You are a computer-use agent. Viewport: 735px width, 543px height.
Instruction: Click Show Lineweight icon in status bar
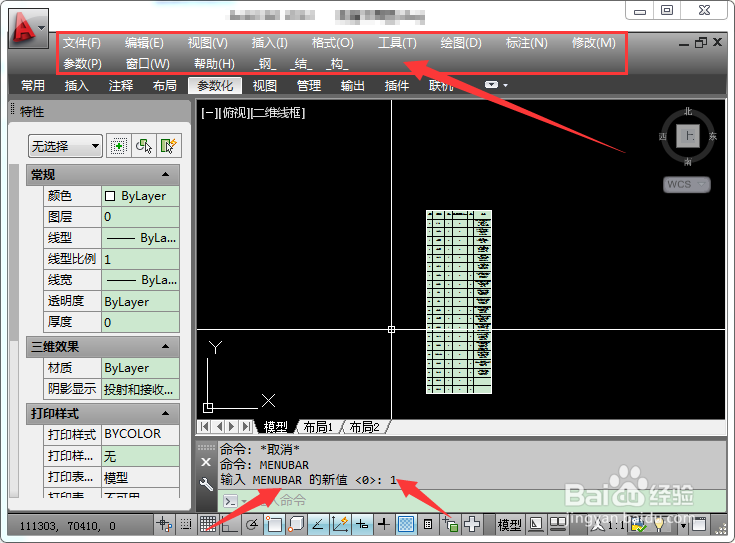pos(384,524)
